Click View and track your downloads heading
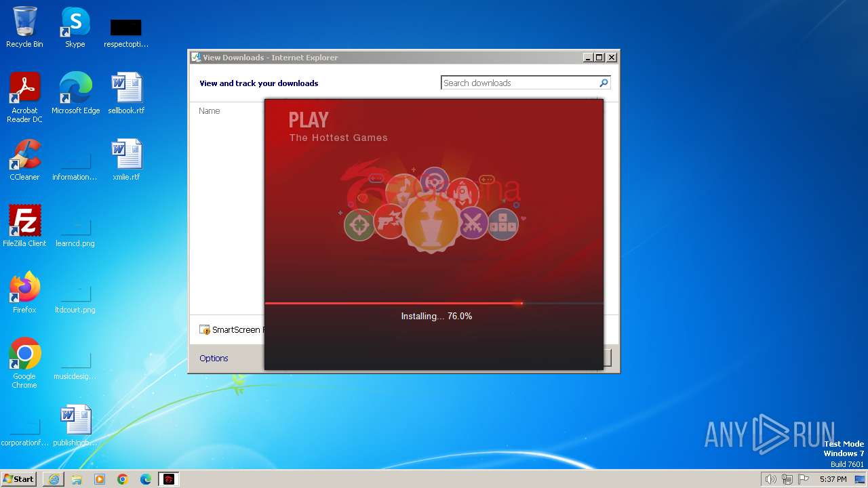The width and height of the screenshot is (868, 488). [258, 83]
